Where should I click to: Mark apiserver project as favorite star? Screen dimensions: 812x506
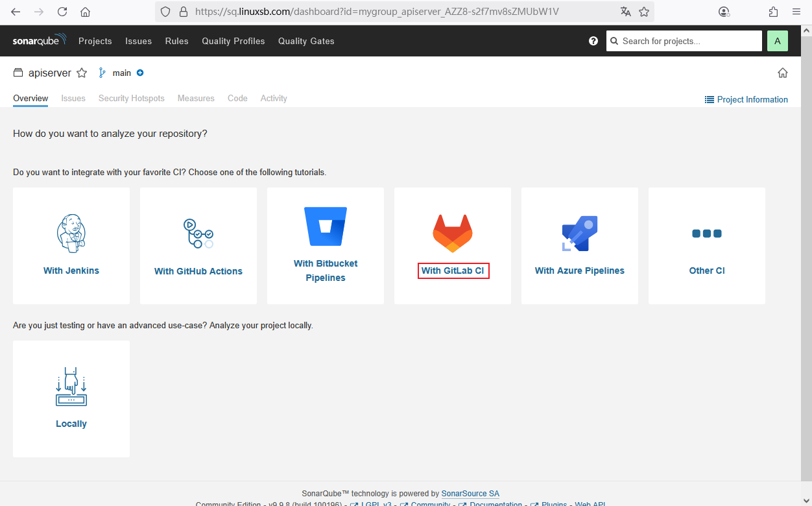(82, 73)
